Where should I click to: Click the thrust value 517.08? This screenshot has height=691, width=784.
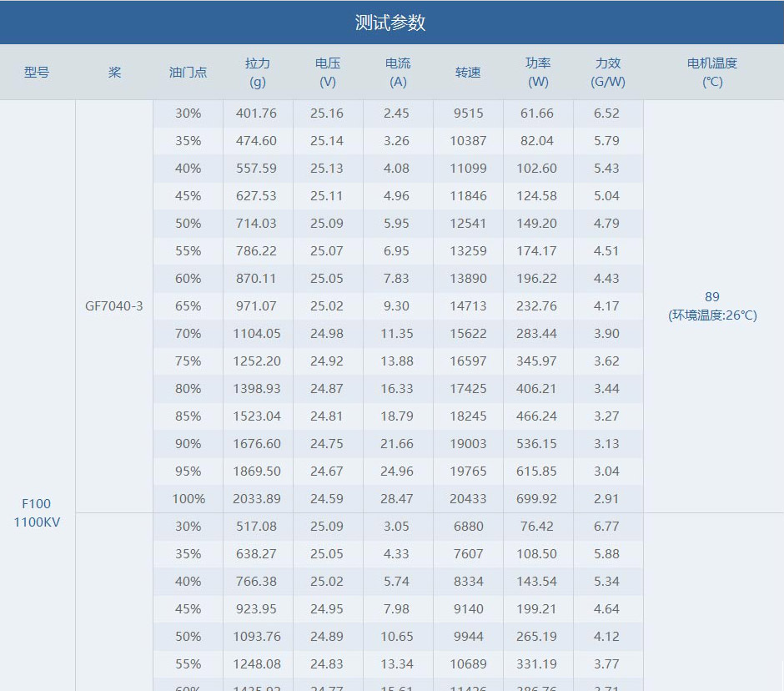coord(257,526)
